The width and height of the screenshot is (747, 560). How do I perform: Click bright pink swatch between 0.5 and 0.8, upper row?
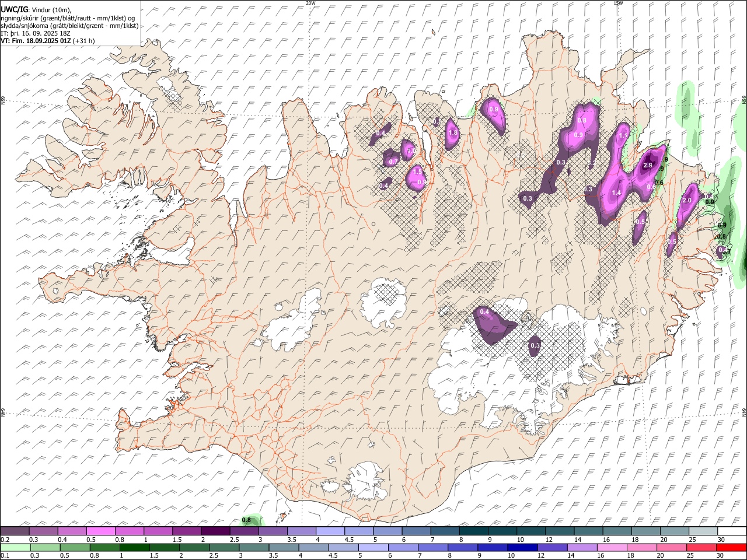pyautogui.click(x=101, y=531)
